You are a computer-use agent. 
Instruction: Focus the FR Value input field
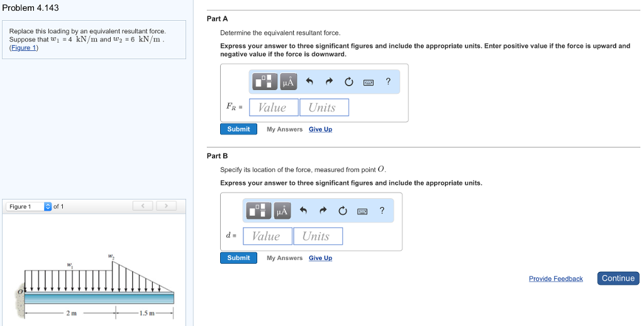click(x=274, y=108)
